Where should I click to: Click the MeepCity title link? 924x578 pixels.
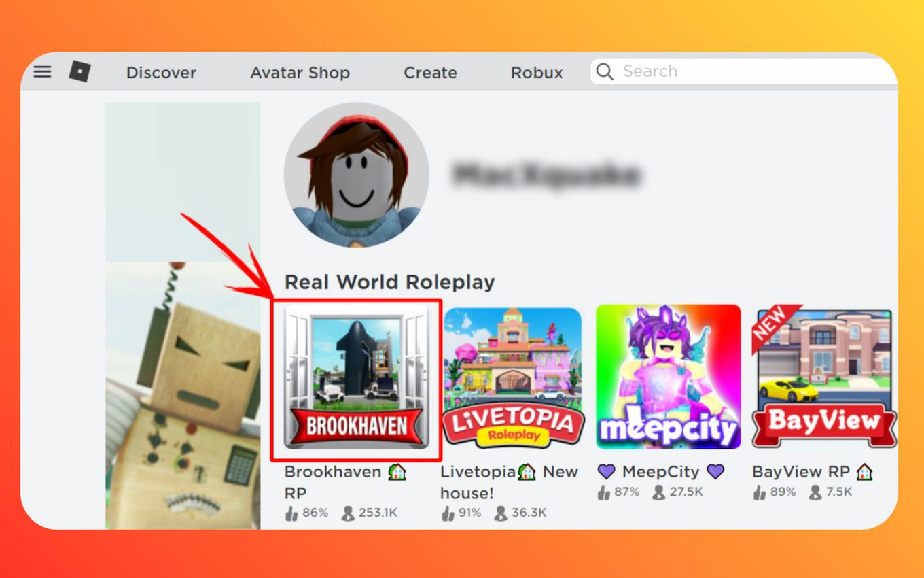[x=660, y=472]
